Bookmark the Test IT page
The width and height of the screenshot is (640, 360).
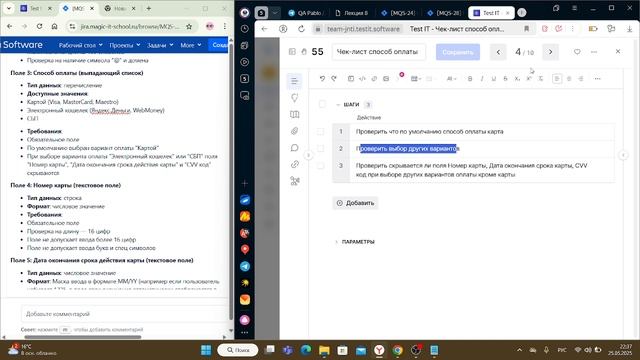tap(527, 29)
